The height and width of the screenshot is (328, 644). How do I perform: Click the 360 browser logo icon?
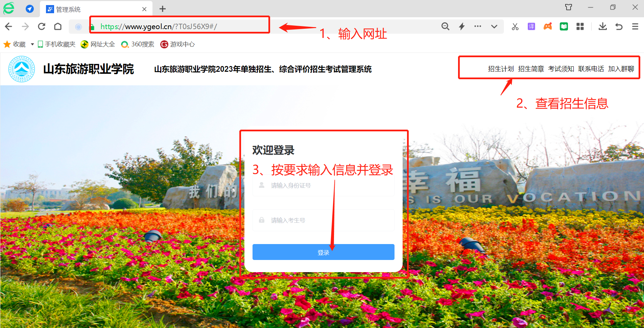pyautogui.click(x=9, y=8)
